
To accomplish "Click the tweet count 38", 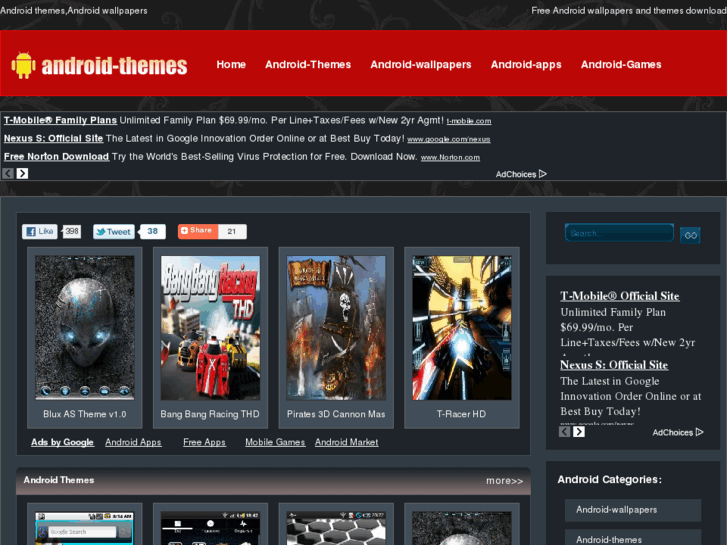I will coord(153,231).
